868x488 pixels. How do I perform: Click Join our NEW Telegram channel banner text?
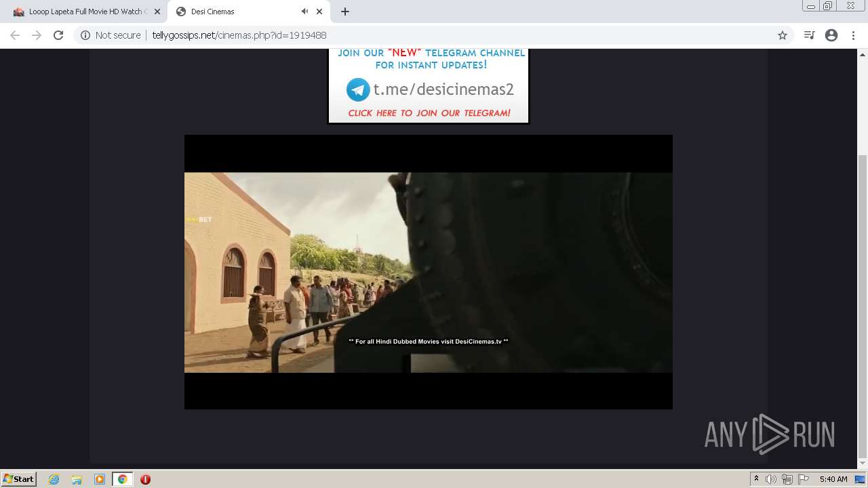pyautogui.click(x=431, y=59)
